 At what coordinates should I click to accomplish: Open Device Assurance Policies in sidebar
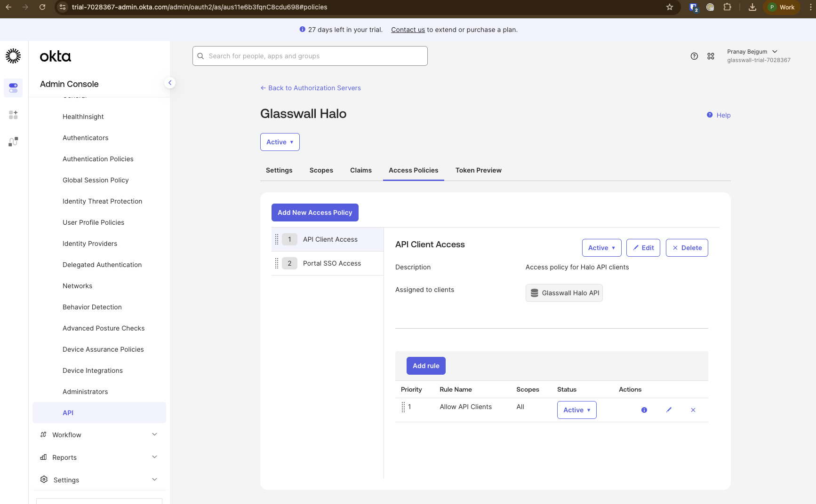click(103, 349)
